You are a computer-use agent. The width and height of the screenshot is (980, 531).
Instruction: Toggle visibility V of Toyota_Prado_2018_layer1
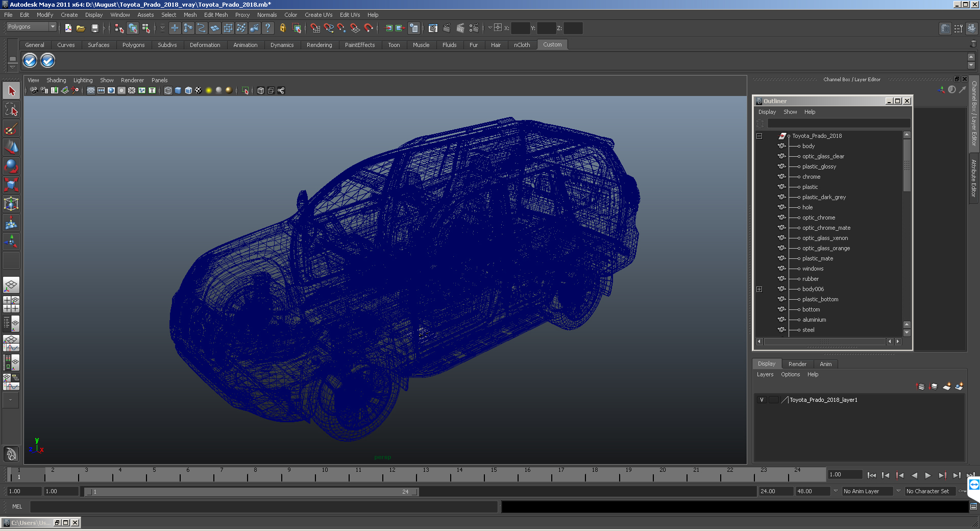762,400
